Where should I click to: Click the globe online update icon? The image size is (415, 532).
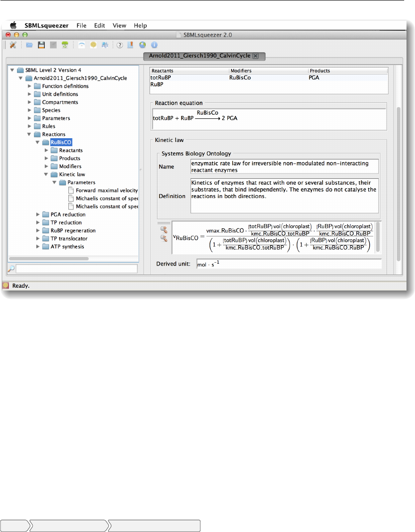click(142, 45)
